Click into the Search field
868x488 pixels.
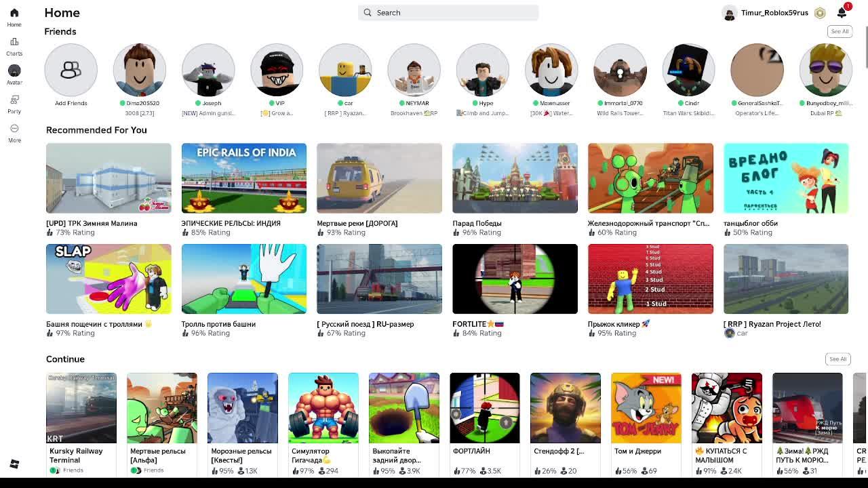point(448,12)
